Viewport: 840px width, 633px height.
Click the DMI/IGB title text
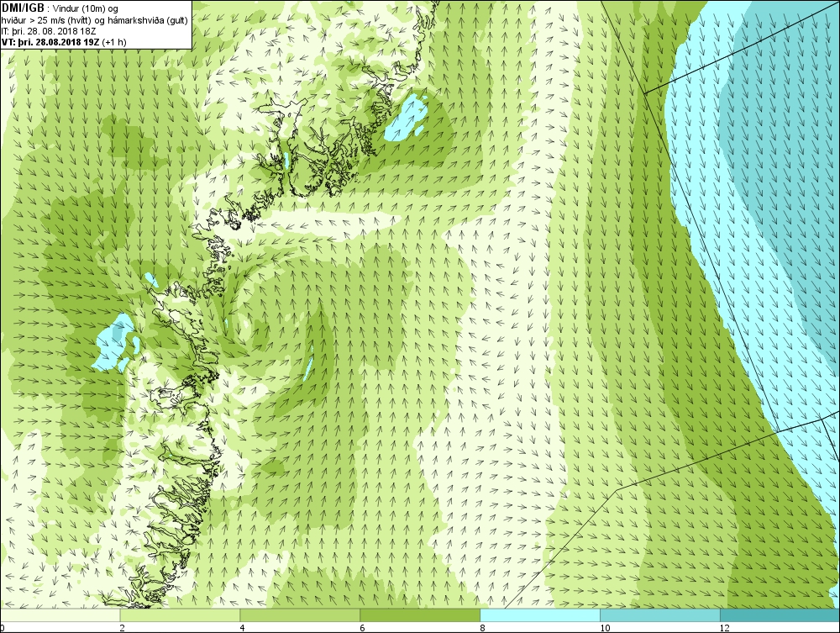tap(24, 8)
